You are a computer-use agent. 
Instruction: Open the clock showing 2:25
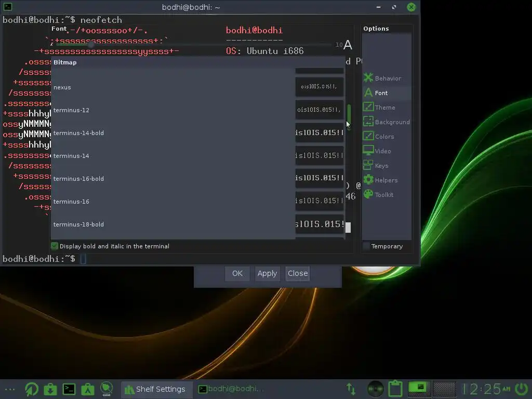[487, 389]
